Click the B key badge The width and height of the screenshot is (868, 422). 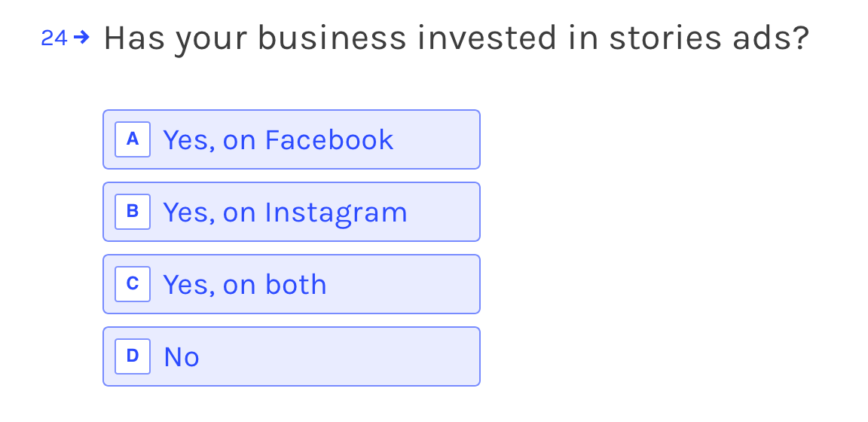point(133,212)
